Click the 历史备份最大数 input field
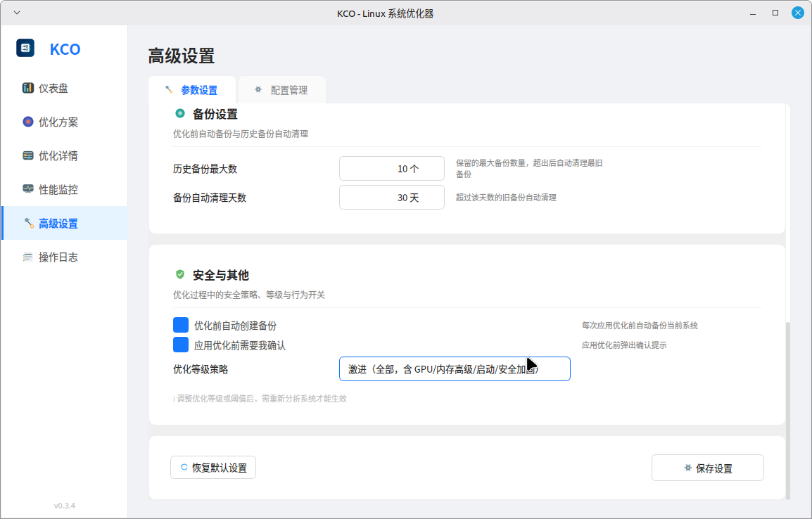This screenshot has height=519, width=812. (x=391, y=169)
